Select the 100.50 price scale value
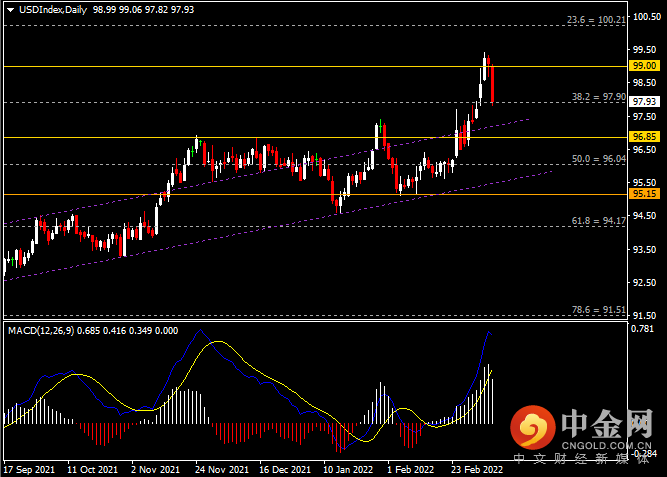 point(647,17)
